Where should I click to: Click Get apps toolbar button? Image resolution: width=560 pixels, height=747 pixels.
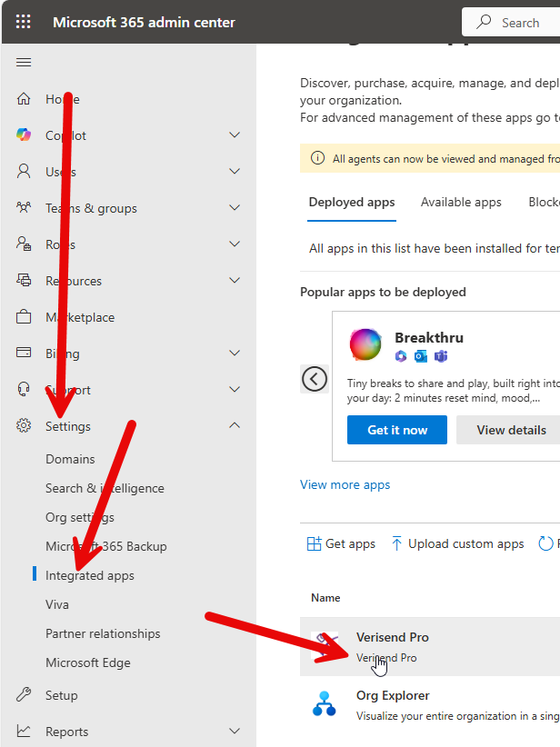coord(341,543)
